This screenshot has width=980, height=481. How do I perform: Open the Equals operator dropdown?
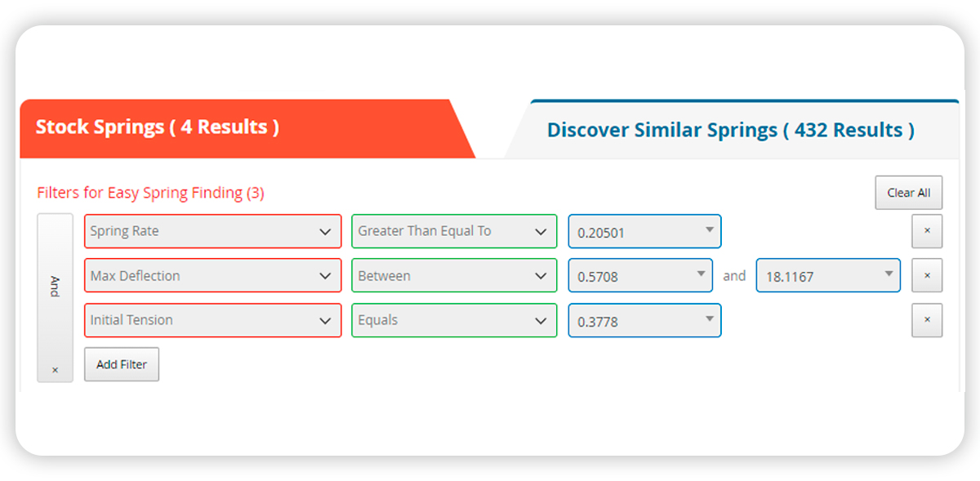click(x=454, y=320)
